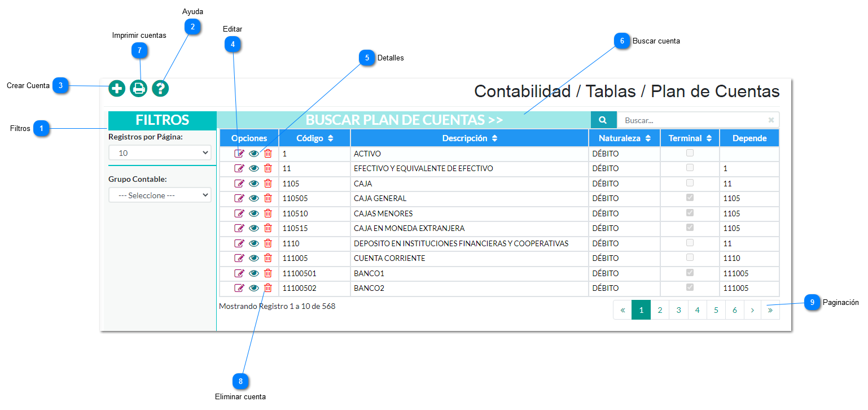
Task: Click the Depende column header
Action: click(x=749, y=138)
